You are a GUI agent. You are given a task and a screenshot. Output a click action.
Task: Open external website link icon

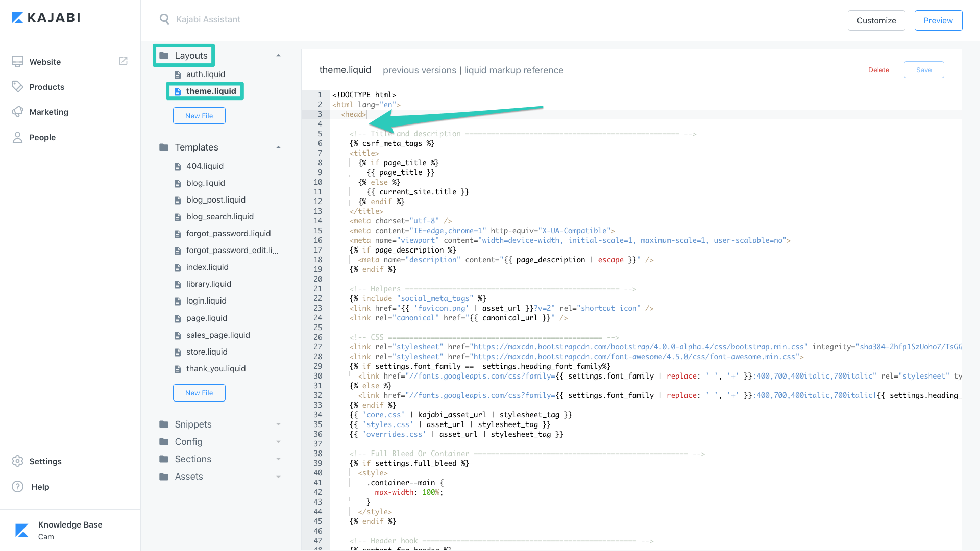(123, 61)
